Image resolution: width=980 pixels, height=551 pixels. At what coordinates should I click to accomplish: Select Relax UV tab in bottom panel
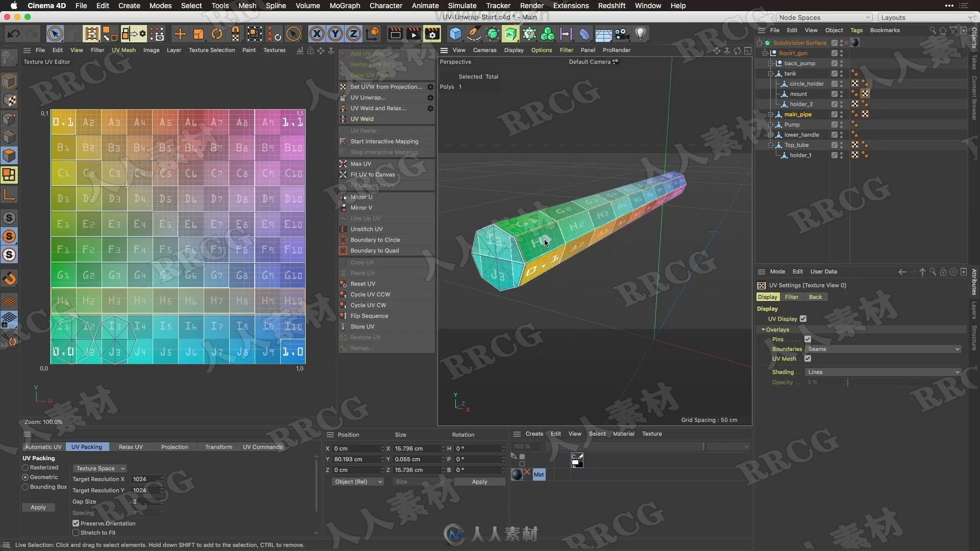pos(131,447)
